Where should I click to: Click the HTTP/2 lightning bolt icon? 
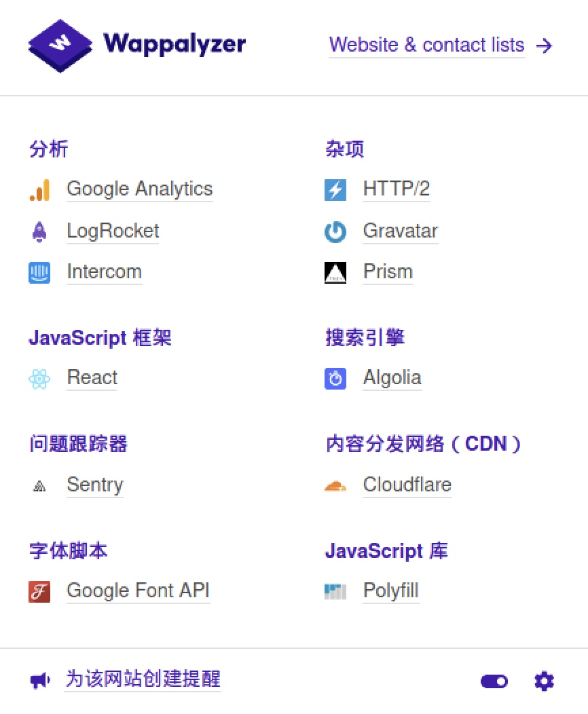pyautogui.click(x=335, y=190)
